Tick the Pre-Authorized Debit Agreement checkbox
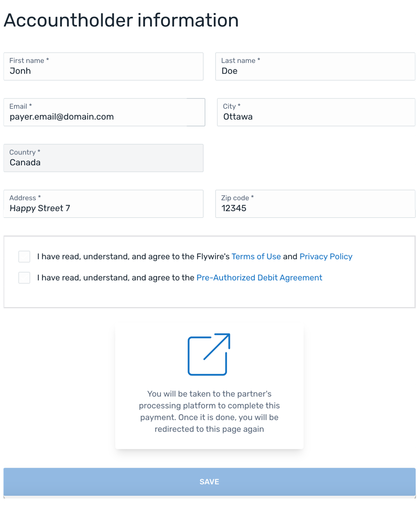The image size is (420, 506). click(24, 278)
